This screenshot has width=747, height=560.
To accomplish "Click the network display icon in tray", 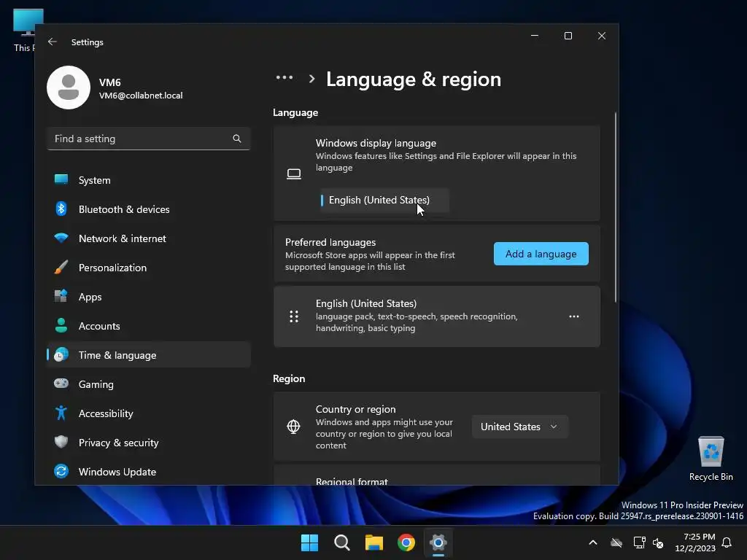I will coord(639,542).
